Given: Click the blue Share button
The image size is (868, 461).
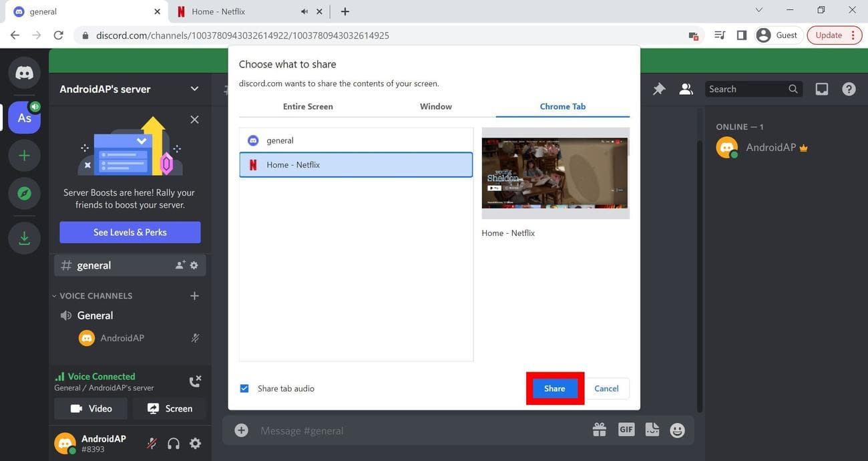Looking at the screenshot, I should 554,388.
